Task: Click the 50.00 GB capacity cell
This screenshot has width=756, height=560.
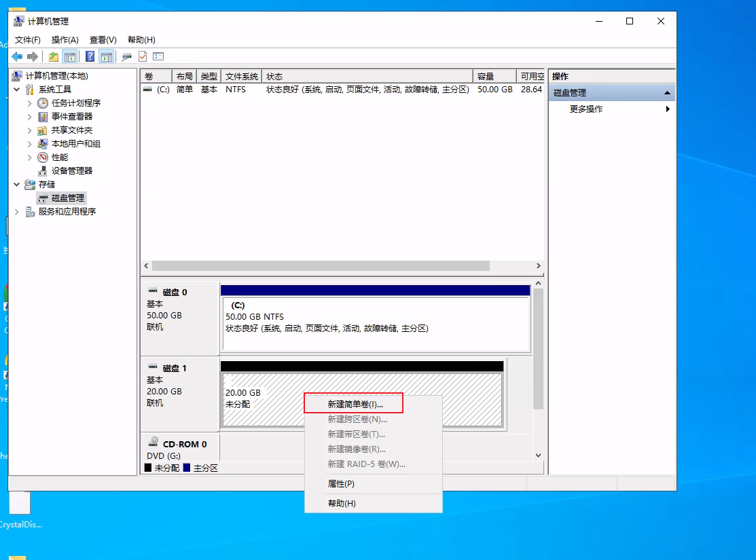Action: pos(494,89)
